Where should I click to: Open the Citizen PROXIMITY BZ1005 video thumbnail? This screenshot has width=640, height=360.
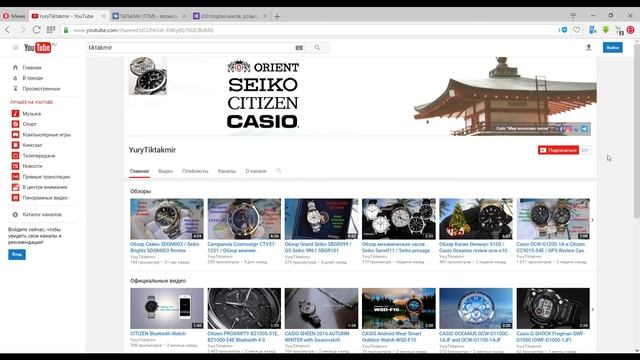244,308
